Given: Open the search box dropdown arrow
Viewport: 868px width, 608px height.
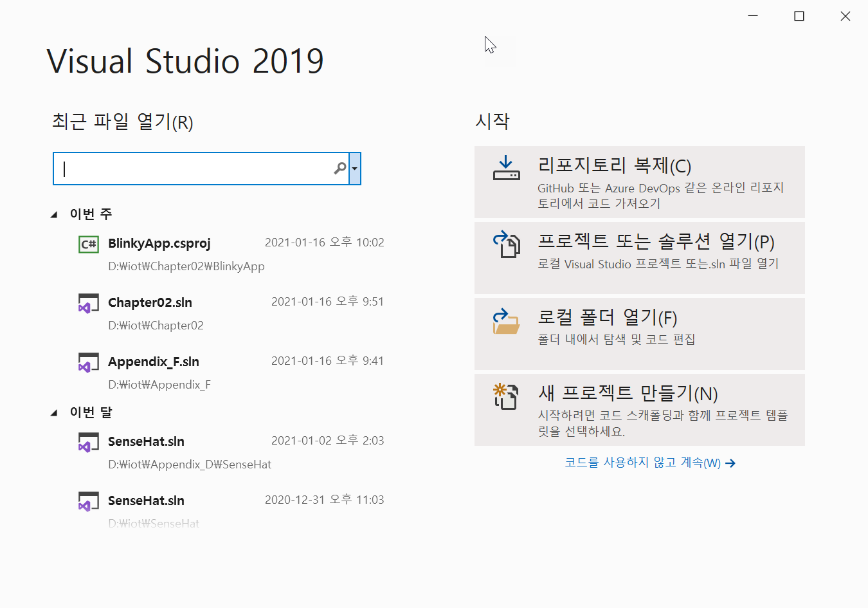Looking at the screenshot, I should click(354, 169).
